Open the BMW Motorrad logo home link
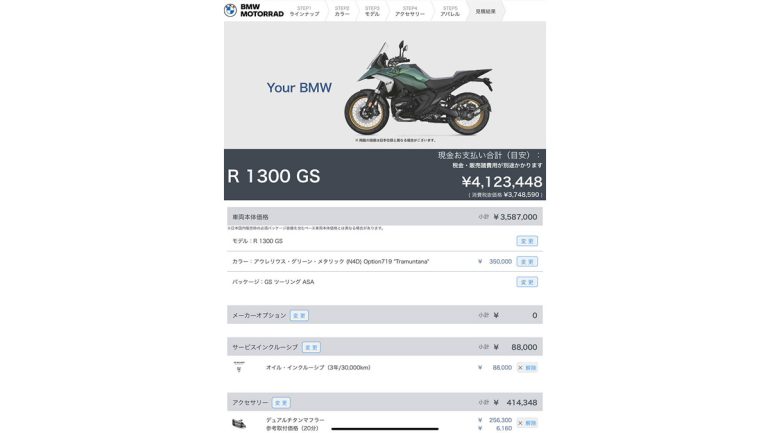 254,10
